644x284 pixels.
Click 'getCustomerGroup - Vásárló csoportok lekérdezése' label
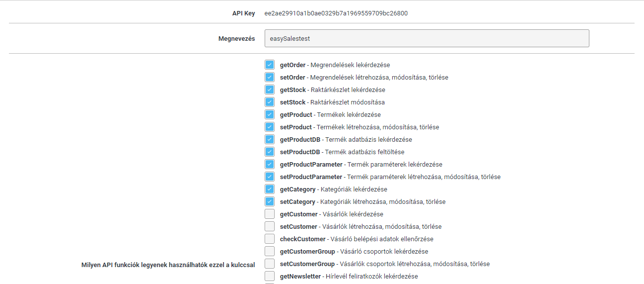point(354,252)
